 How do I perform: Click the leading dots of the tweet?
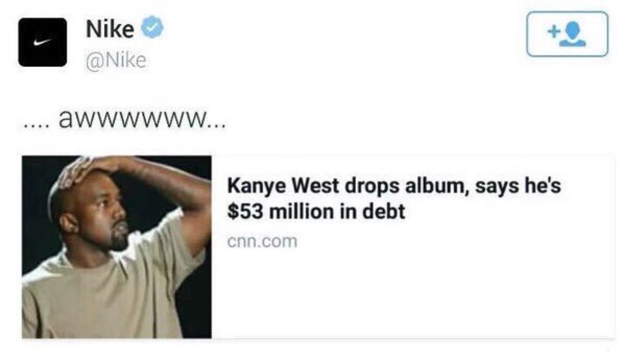[37, 126]
